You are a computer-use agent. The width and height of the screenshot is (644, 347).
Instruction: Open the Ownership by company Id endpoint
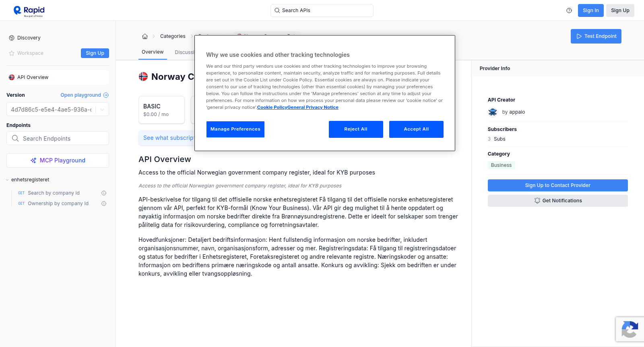point(58,204)
